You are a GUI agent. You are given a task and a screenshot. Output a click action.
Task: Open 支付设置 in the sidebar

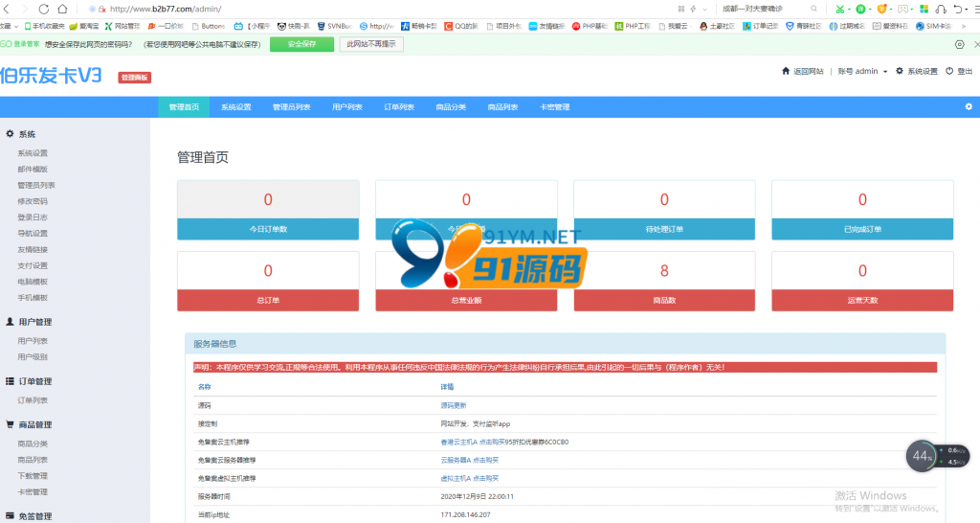click(x=33, y=265)
